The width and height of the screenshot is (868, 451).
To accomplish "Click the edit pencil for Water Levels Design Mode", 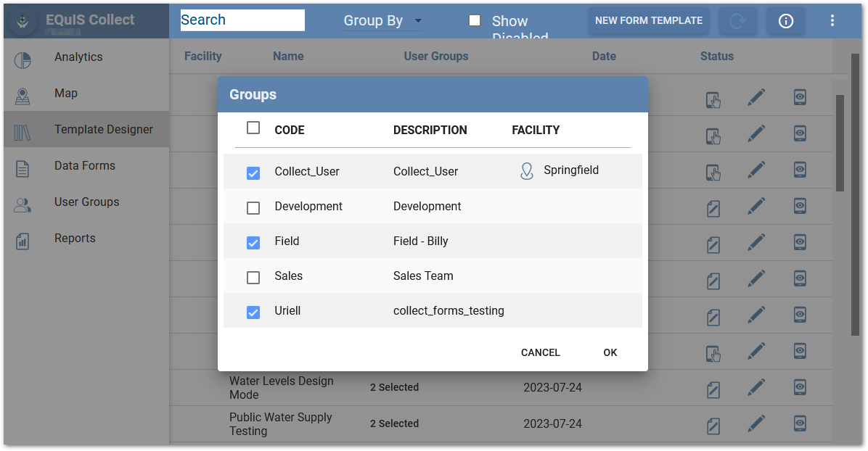I will pyautogui.click(x=756, y=387).
